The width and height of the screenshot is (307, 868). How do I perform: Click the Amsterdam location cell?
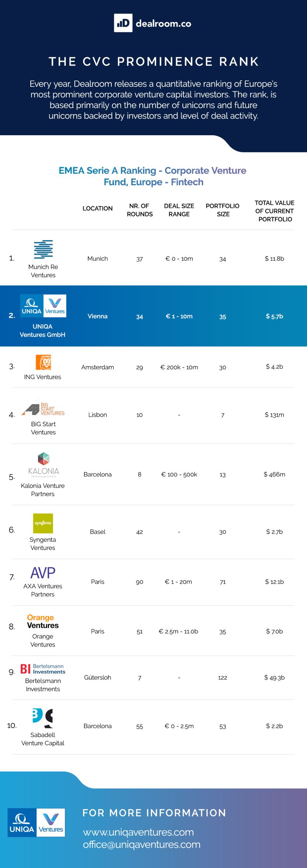click(97, 367)
